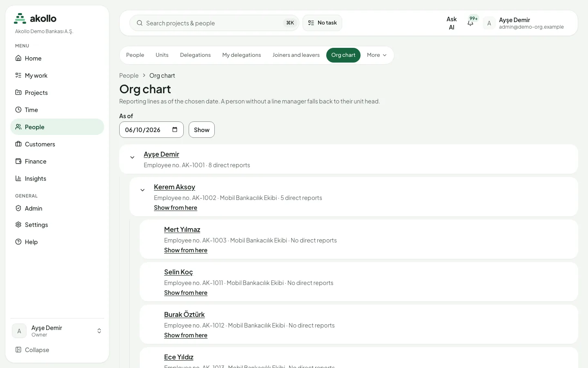588x368 pixels.
Task: Click Show from here under Selin Koç
Action: point(186,293)
